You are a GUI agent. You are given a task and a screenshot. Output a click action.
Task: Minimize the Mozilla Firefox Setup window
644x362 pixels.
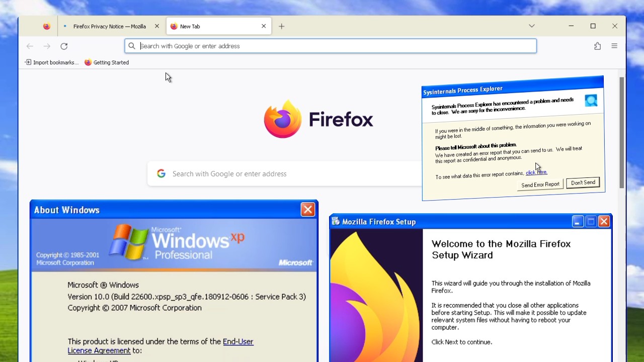coord(578,221)
